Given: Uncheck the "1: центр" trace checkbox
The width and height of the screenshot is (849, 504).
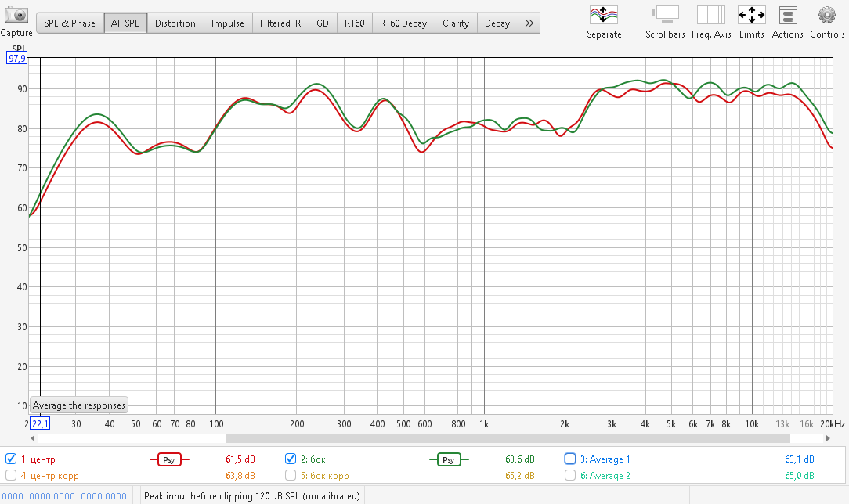Looking at the screenshot, I should click(x=11, y=459).
